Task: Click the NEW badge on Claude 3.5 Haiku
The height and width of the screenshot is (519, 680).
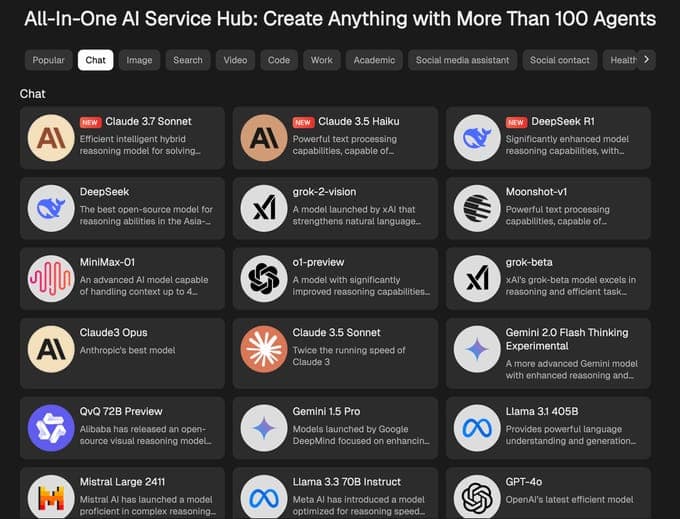Action: 303,122
